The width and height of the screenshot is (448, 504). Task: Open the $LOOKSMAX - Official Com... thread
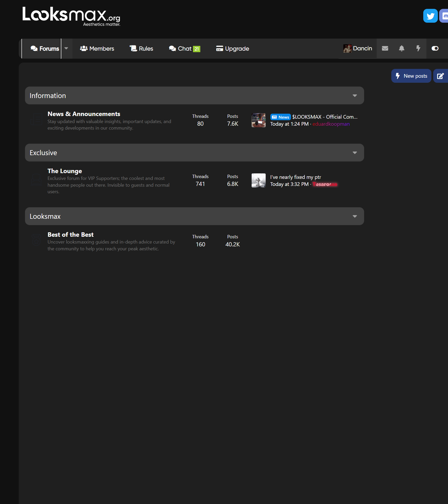tap(325, 117)
